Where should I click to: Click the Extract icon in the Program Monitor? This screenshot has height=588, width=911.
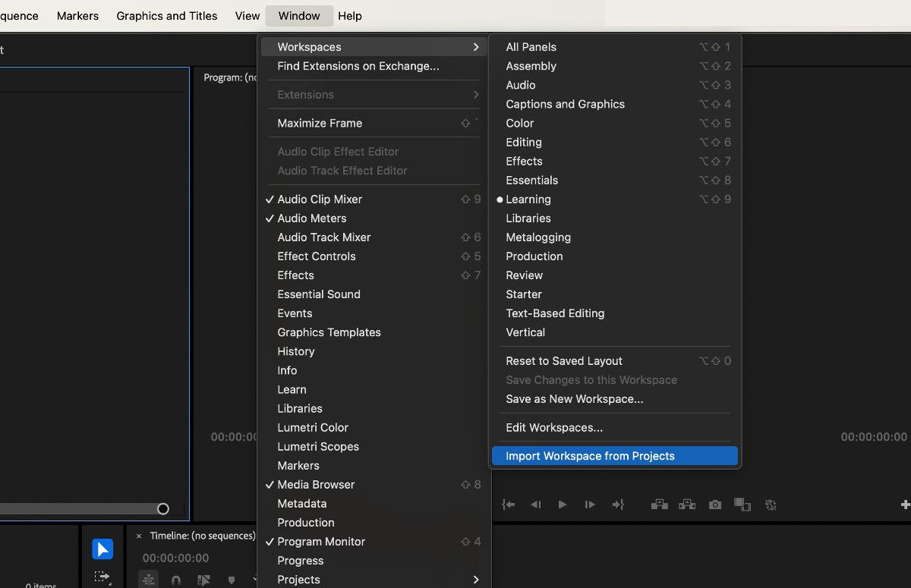click(x=686, y=504)
